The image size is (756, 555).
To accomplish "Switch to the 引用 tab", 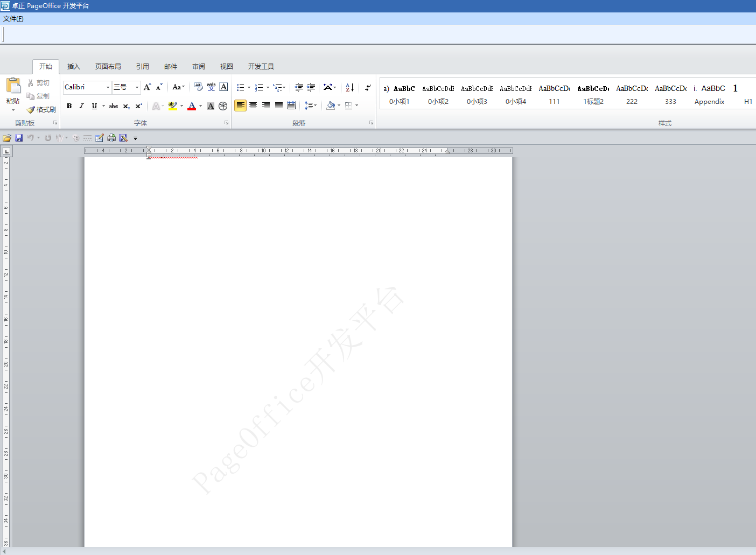I will coord(143,67).
